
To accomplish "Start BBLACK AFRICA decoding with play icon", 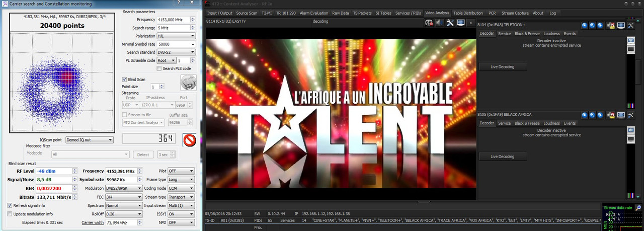I will click(600, 115).
